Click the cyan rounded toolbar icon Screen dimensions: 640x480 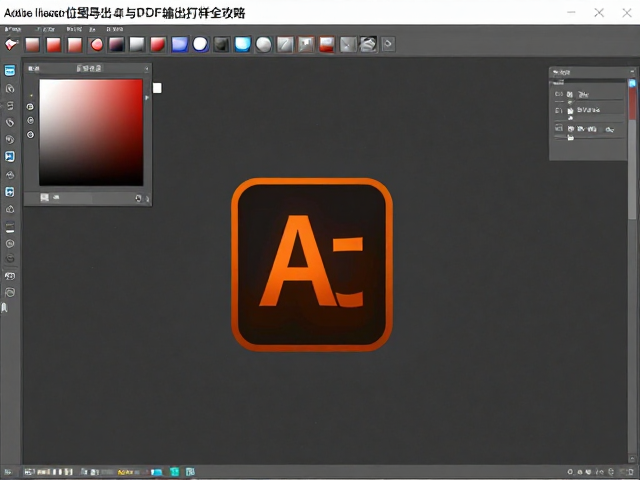tap(242, 44)
